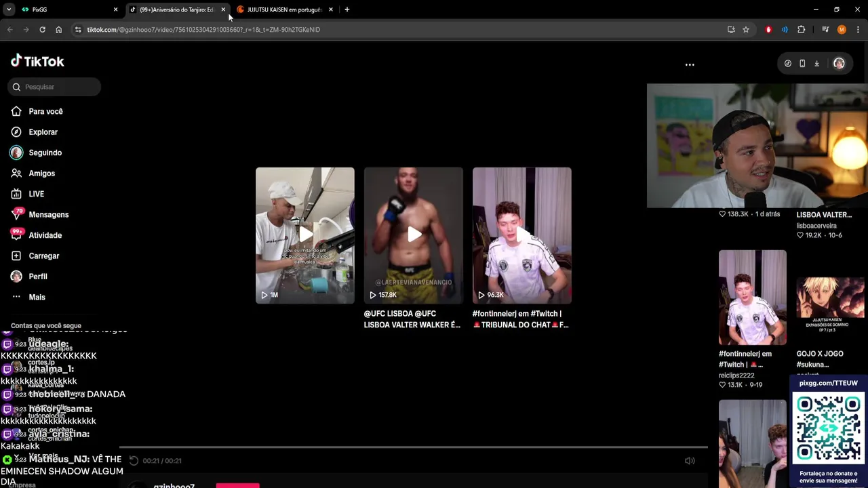Open the @UFC LISBOA VALTER WALKER caption

pyautogui.click(x=412, y=319)
